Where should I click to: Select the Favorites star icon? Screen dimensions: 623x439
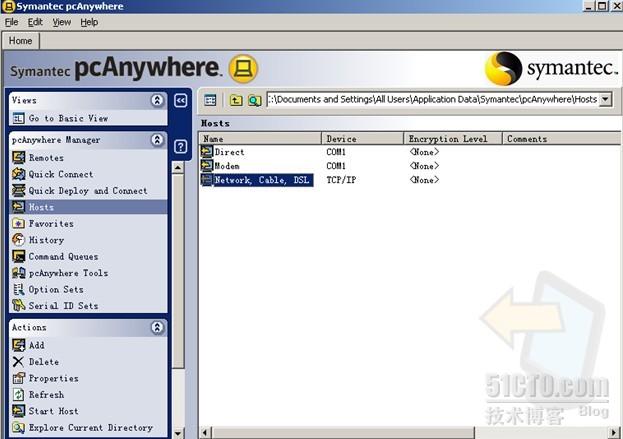[19, 224]
